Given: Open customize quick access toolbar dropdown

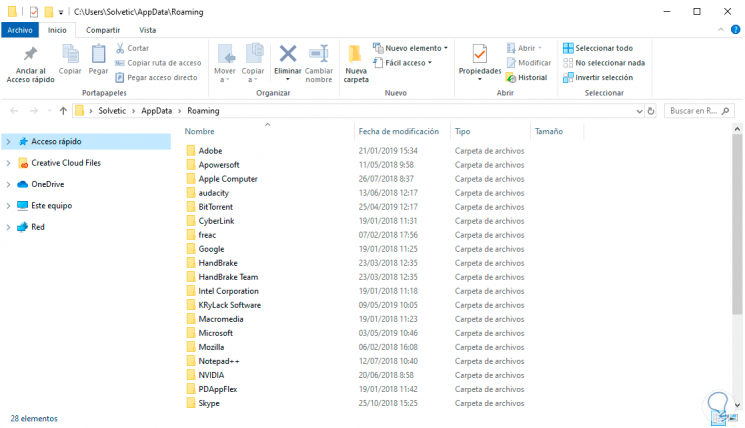Looking at the screenshot, I should click(61, 12).
